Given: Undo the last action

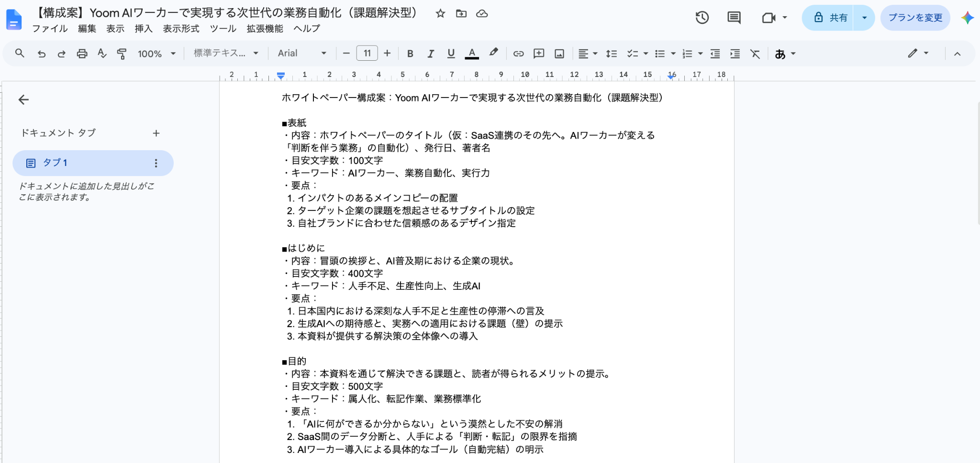Looking at the screenshot, I should tap(42, 54).
